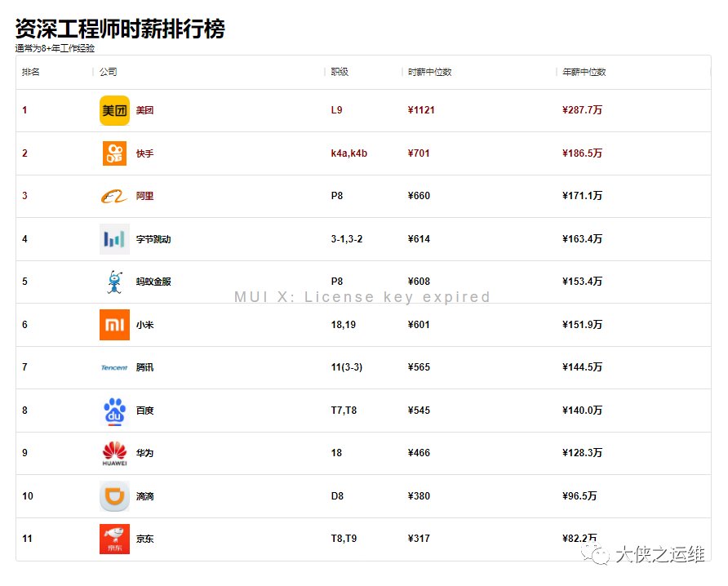Click the 通常为8+年工作经验 subtitle
The image size is (728, 586).
click(x=55, y=48)
